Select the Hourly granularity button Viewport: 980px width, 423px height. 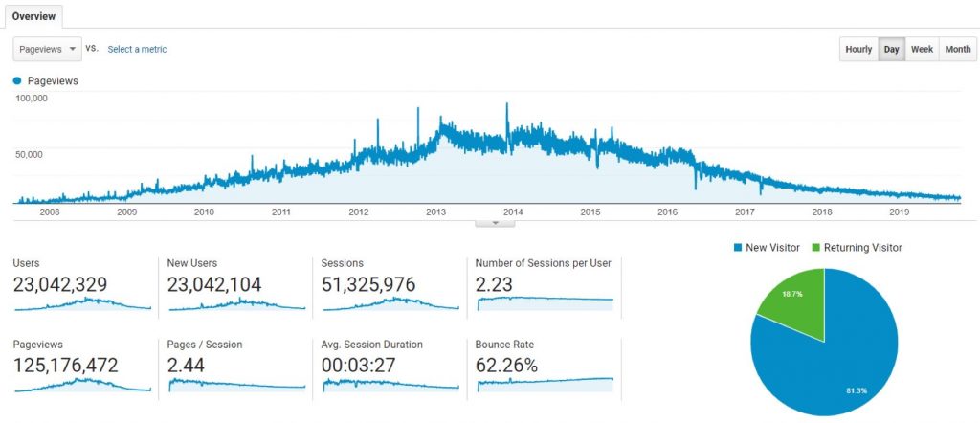point(858,50)
